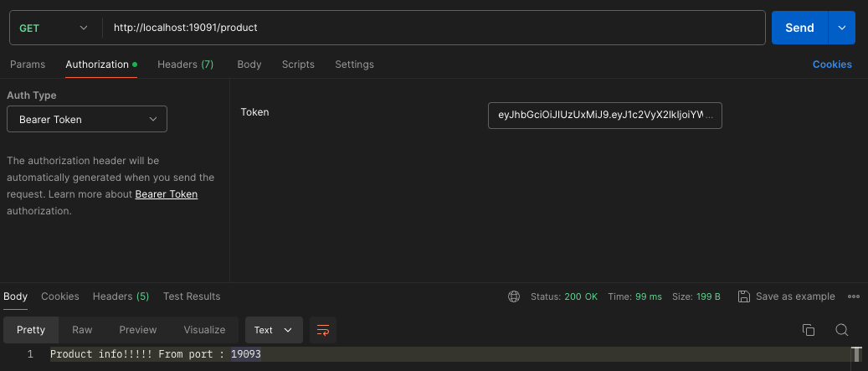This screenshot has width=868, height=371.
Task: Open the Test Results tab
Action: point(192,296)
